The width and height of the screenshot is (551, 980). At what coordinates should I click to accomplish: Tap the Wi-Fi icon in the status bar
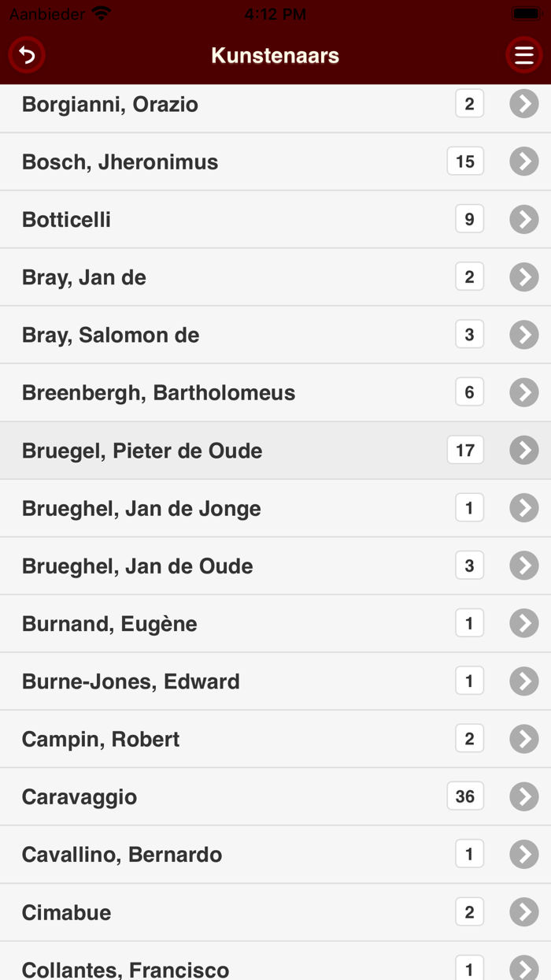tap(102, 13)
